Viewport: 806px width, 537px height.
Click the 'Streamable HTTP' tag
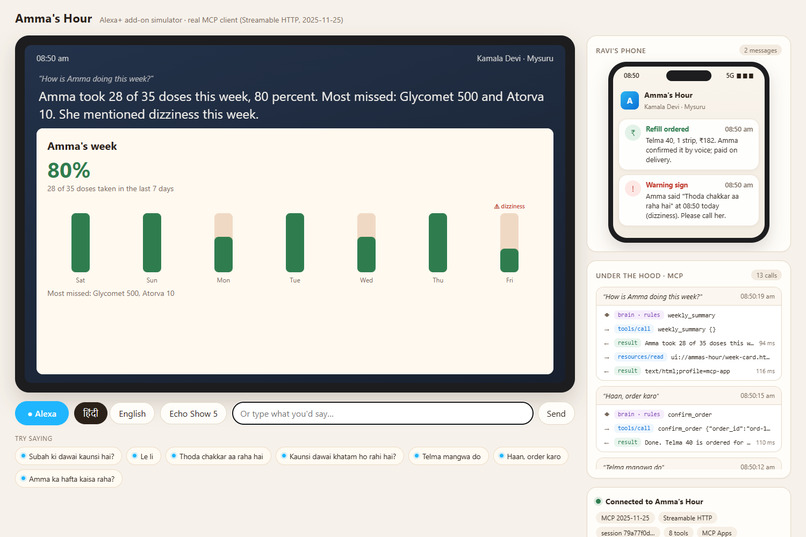[687, 518]
